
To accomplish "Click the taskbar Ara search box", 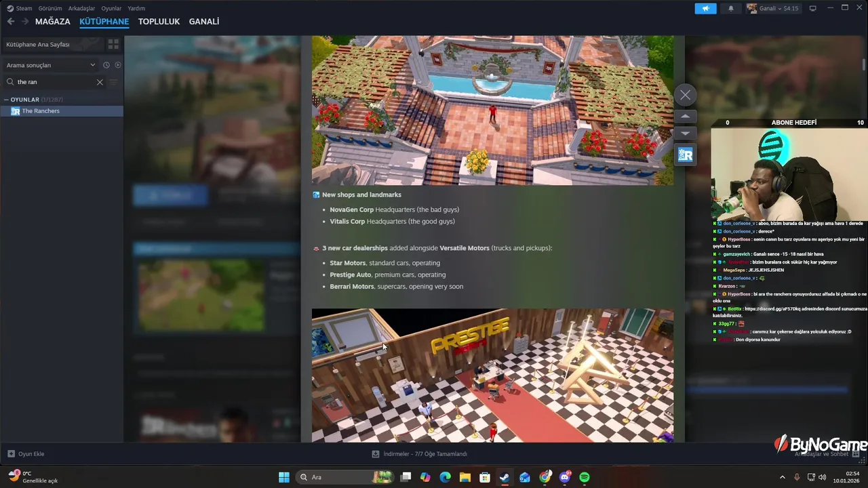I will point(346,477).
